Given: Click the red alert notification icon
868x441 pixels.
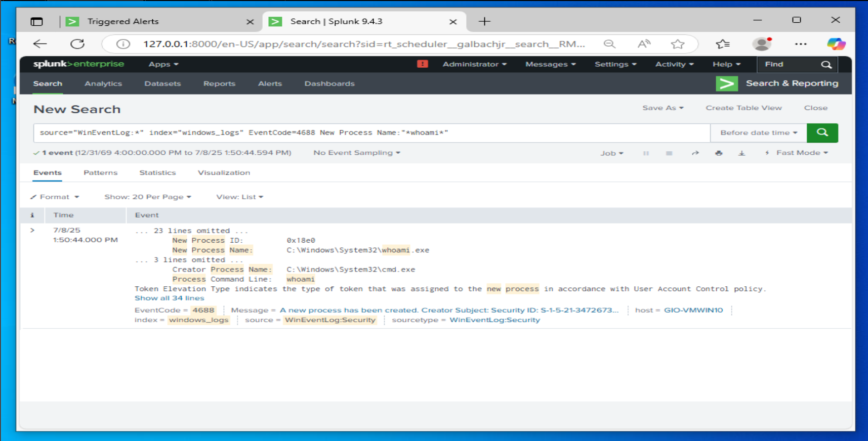Looking at the screenshot, I should pyautogui.click(x=423, y=64).
